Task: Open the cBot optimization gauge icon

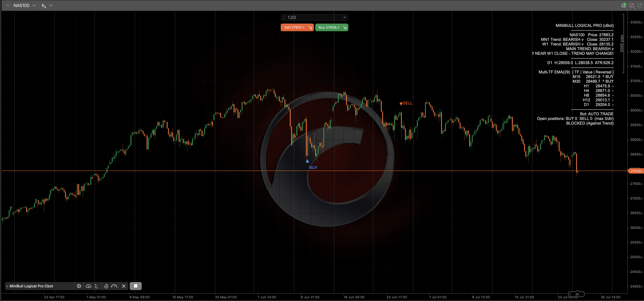Action: pos(114,286)
